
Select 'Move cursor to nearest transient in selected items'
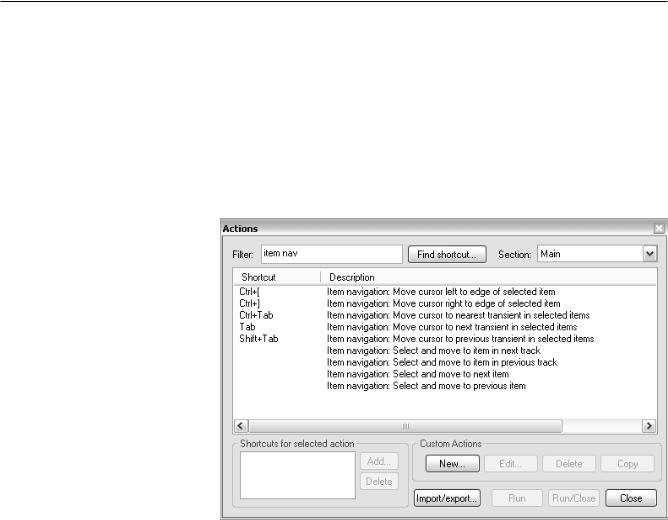point(458,315)
